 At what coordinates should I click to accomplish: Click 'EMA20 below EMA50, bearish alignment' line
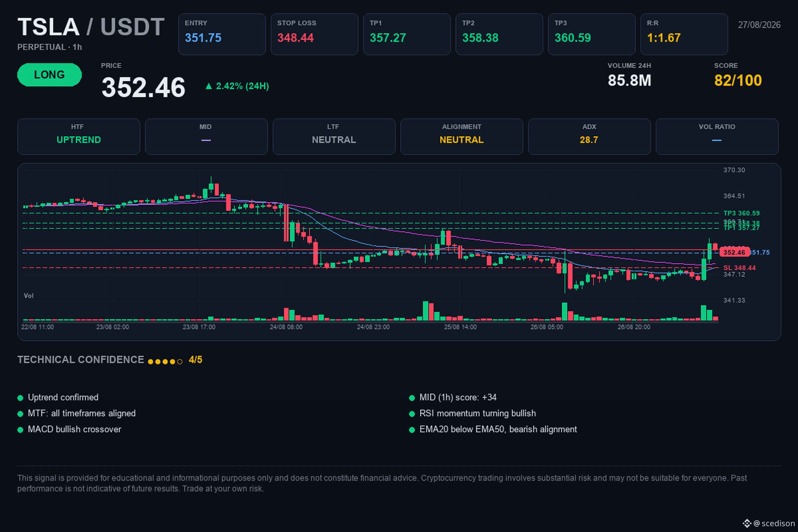(x=498, y=429)
